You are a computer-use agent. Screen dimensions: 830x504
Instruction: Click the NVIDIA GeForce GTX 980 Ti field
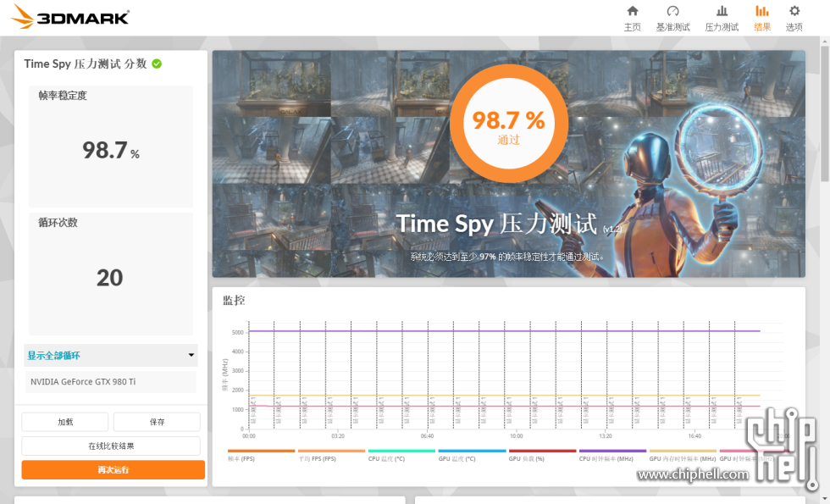pyautogui.click(x=111, y=382)
